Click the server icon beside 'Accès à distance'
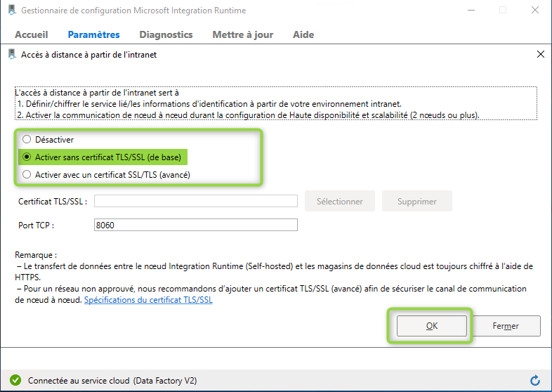This screenshot has height=392, width=552. pos(13,54)
